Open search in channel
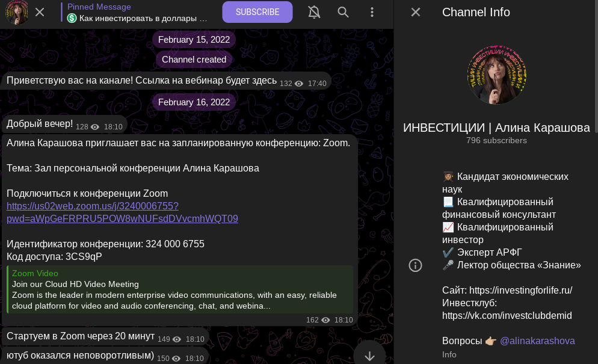Viewport: 598px width, 364px height. [343, 12]
